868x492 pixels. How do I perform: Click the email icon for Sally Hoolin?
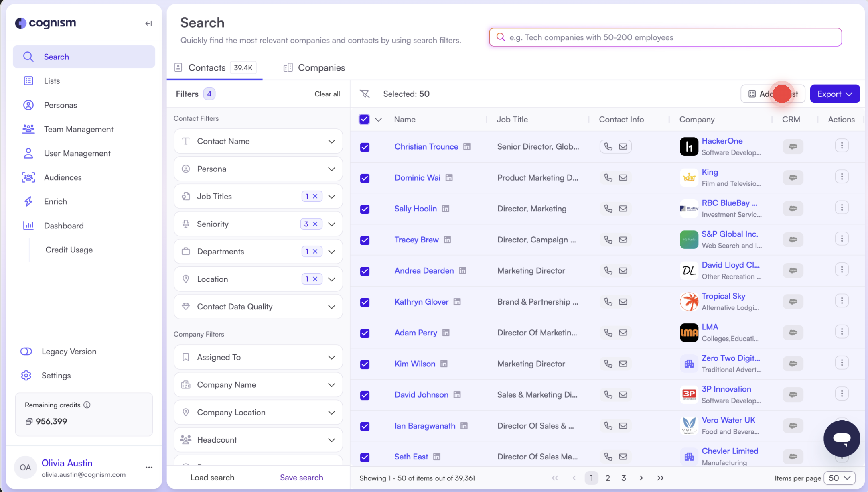coord(623,209)
